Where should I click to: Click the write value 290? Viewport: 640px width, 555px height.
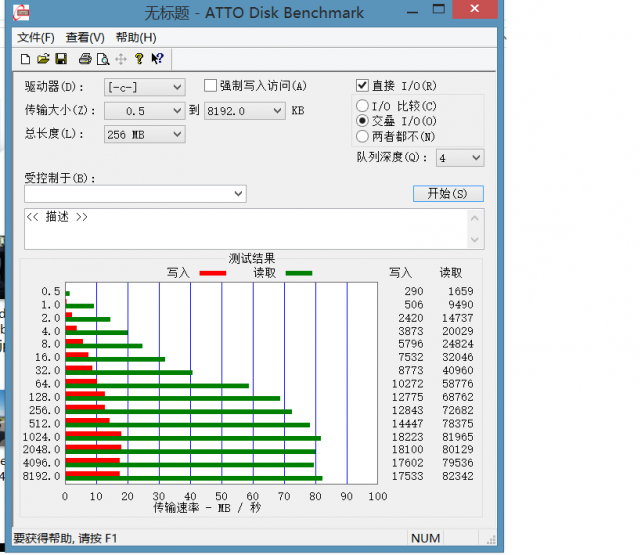pos(414,291)
